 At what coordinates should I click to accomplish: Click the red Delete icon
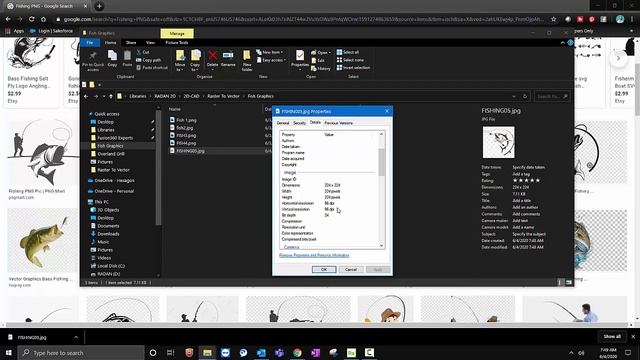click(x=213, y=56)
